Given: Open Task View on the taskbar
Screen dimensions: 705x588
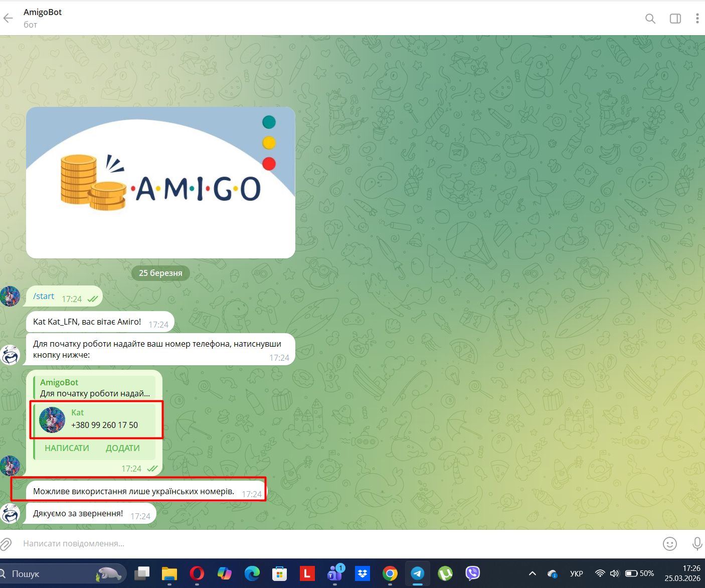Looking at the screenshot, I should coord(142,573).
